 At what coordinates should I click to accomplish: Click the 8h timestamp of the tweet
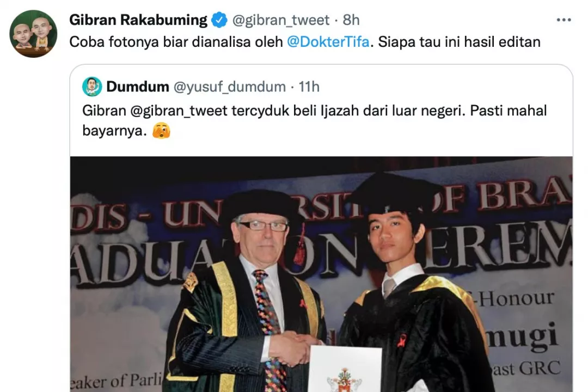pyautogui.click(x=351, y=20)
